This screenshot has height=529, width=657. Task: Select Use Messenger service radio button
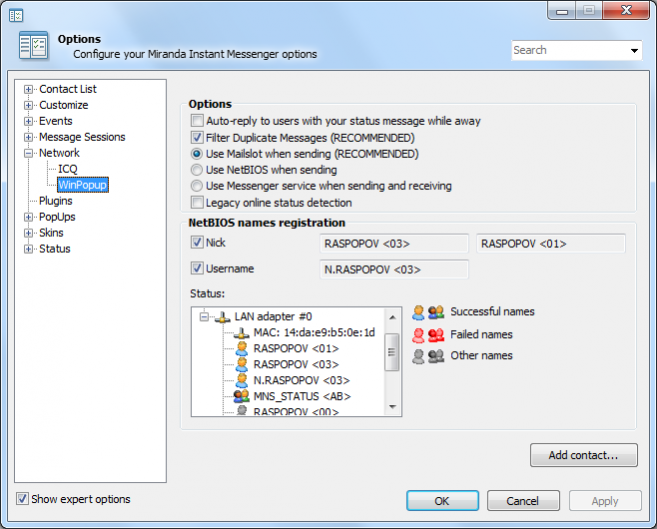(197, 186)
